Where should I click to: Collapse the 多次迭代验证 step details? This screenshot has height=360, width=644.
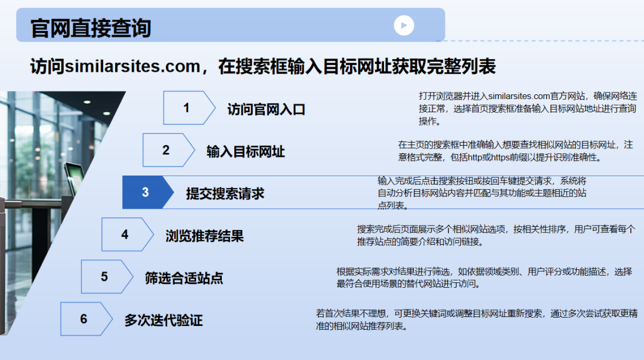pyautogui.click(x=165, y=320)
